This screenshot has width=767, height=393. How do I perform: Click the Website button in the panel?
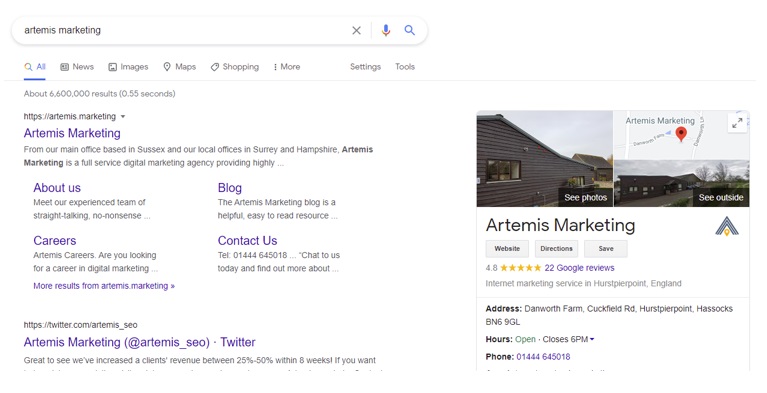pos(507,249)
